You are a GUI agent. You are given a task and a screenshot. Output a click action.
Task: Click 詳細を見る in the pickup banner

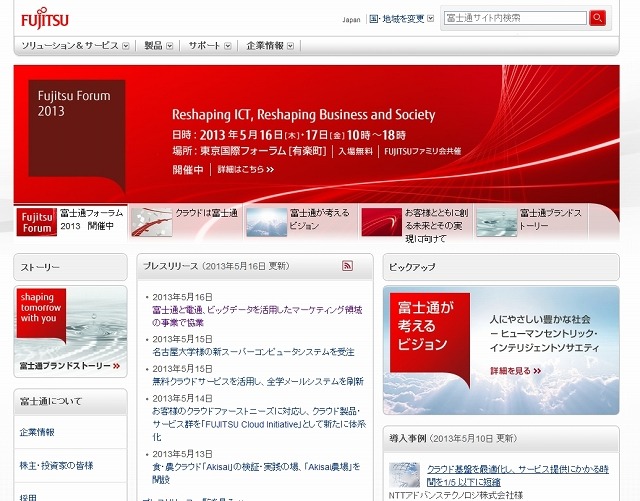(516, 371)
